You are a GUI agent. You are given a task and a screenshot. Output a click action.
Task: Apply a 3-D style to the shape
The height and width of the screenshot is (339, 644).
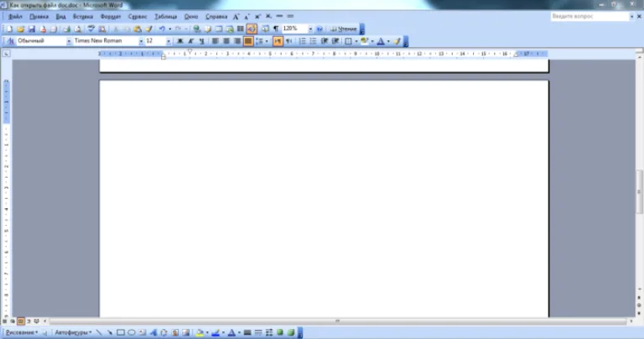[291, 332]
